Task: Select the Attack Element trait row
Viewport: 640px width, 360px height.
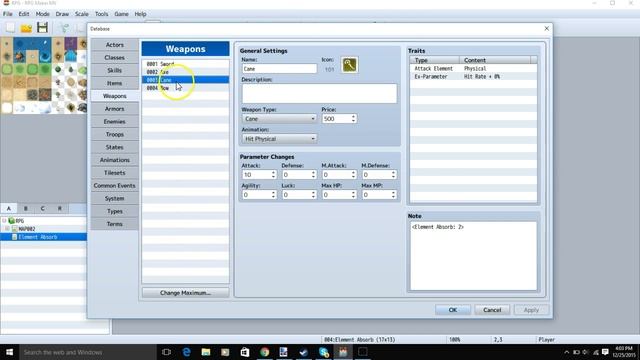Action: [473, 69]
